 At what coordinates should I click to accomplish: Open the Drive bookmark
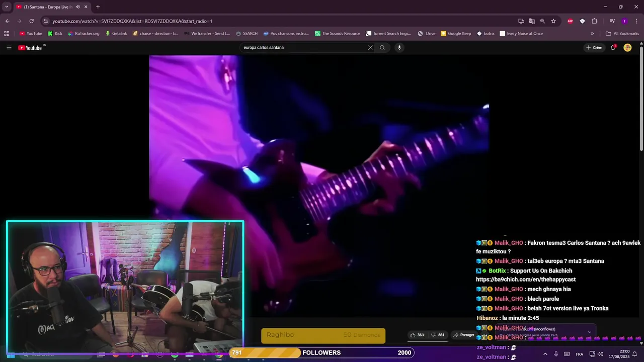[426, 34]
